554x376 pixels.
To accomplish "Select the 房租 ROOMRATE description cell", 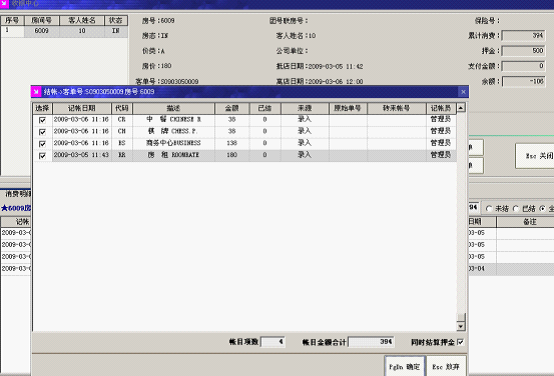I will click(x=173, y=155).
